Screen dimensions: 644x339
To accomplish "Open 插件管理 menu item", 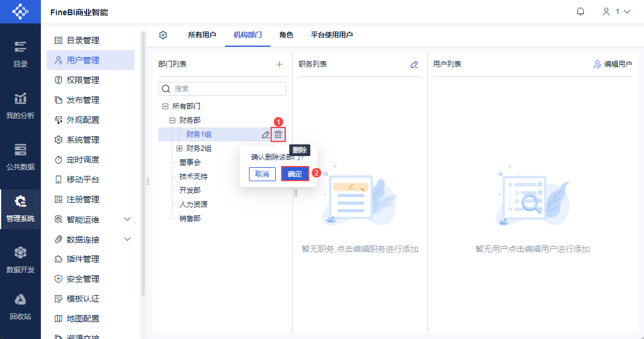I will 91,259.
